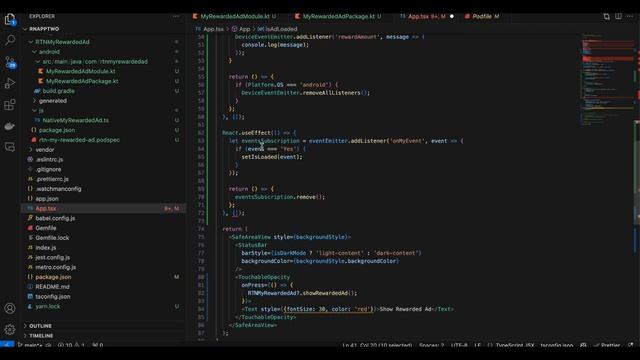Open the Explorer view in activity bar
Screen dimensions: 640x360
(10, 20)
